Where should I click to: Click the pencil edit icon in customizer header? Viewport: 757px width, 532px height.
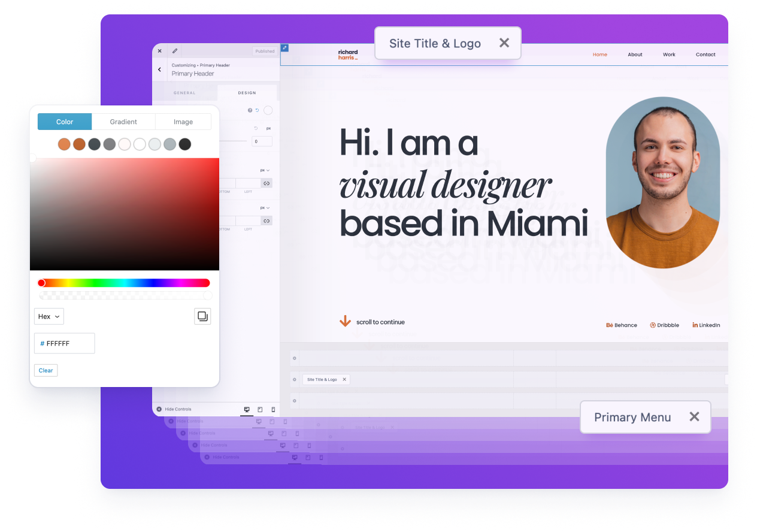coord(175,51)
